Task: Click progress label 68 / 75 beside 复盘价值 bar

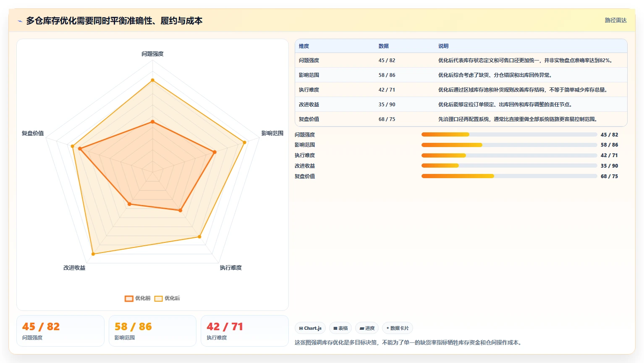Action: 609,176
